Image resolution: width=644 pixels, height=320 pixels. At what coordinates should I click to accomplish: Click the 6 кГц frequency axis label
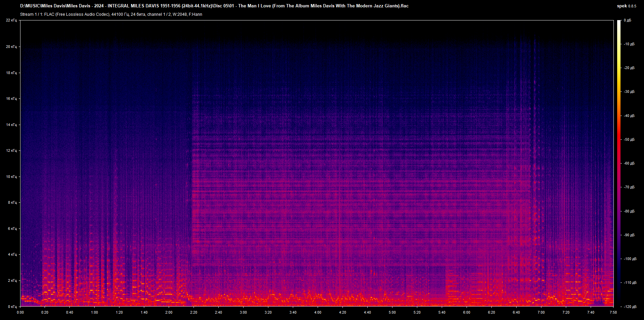tap(12, 229)
